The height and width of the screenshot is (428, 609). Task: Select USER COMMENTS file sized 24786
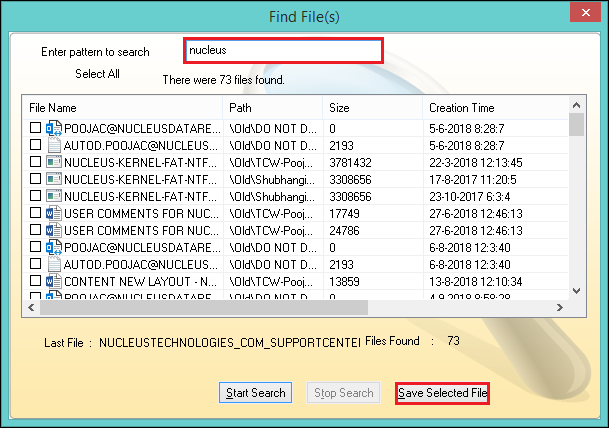(35, 230)
